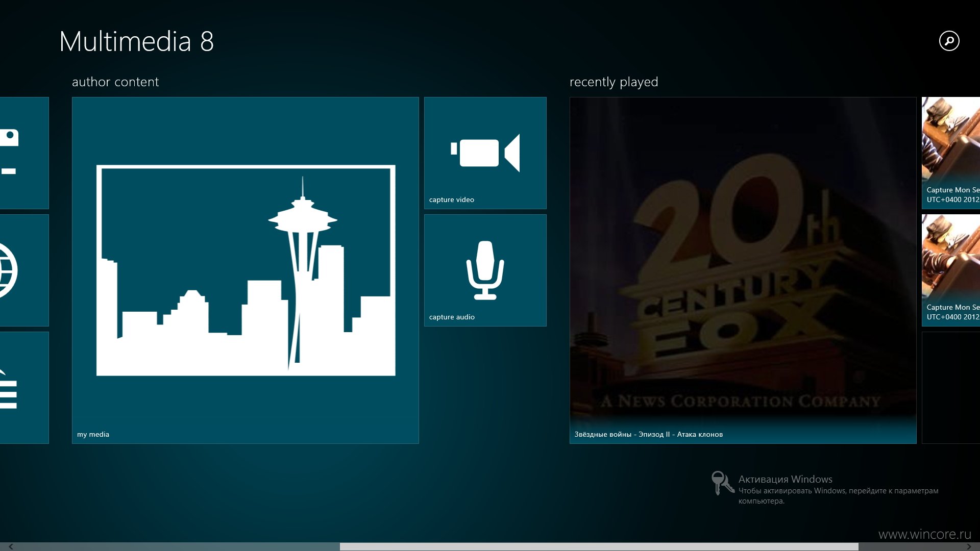
Task: Open the top Capture Mon thumbnail
Action: coord(951,153)
